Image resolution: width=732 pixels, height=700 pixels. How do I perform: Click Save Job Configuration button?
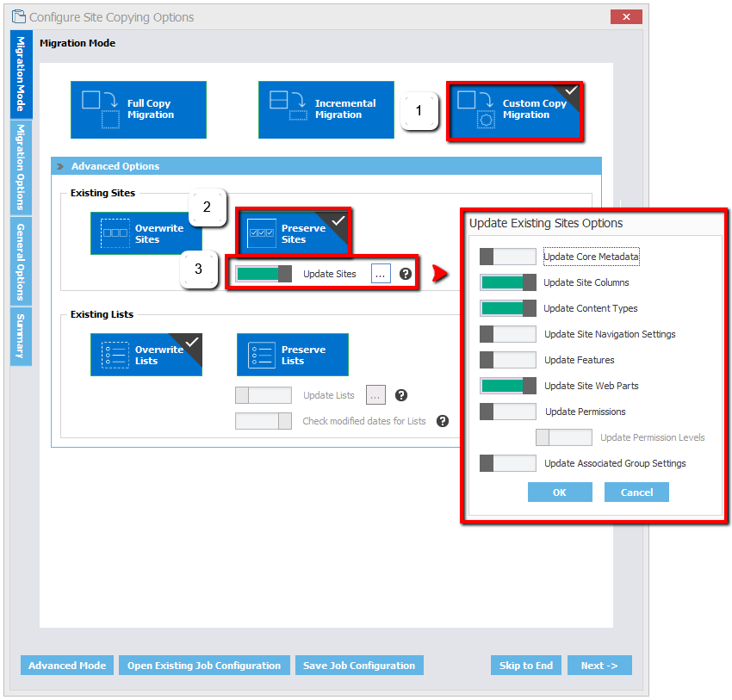click(359, 666)
